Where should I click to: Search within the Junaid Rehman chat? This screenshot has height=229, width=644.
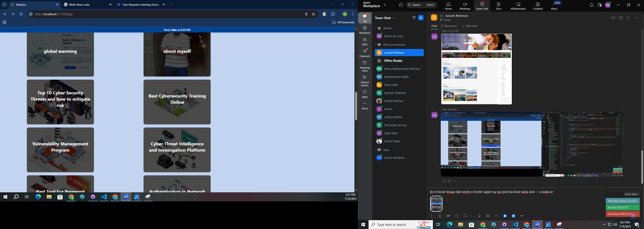[628, 18]
